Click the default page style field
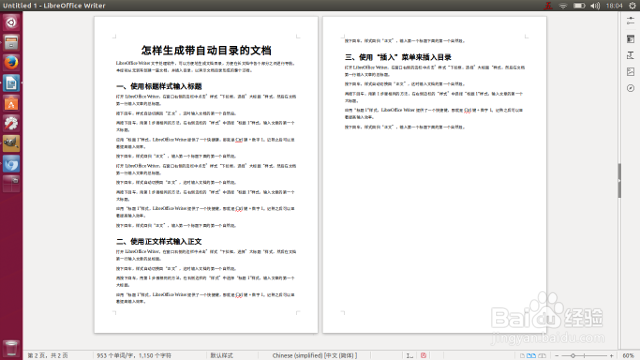The width and height of the screenshot is (640, 360). (x=222, y=356)
